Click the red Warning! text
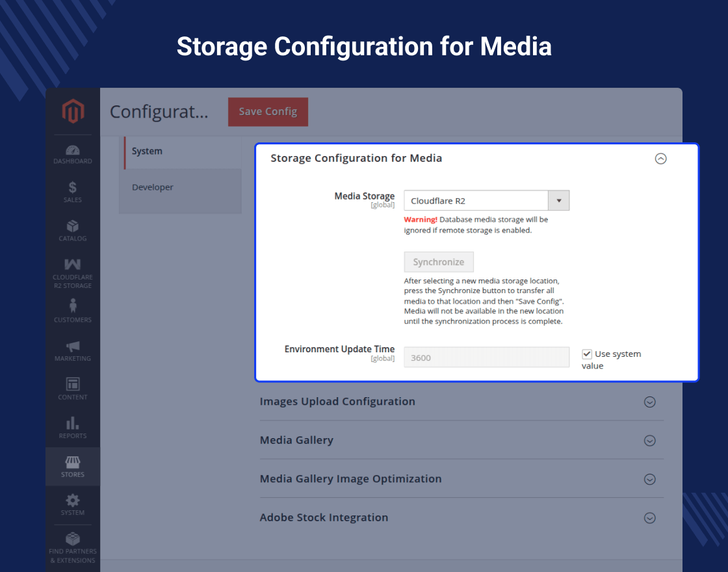This screenshot has height=572, width=728. point(420,220)
